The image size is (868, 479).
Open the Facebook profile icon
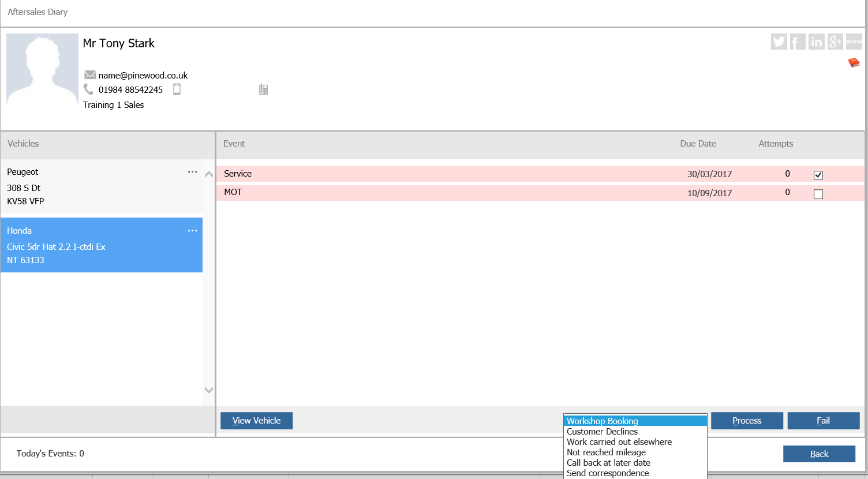pos(797,42)
